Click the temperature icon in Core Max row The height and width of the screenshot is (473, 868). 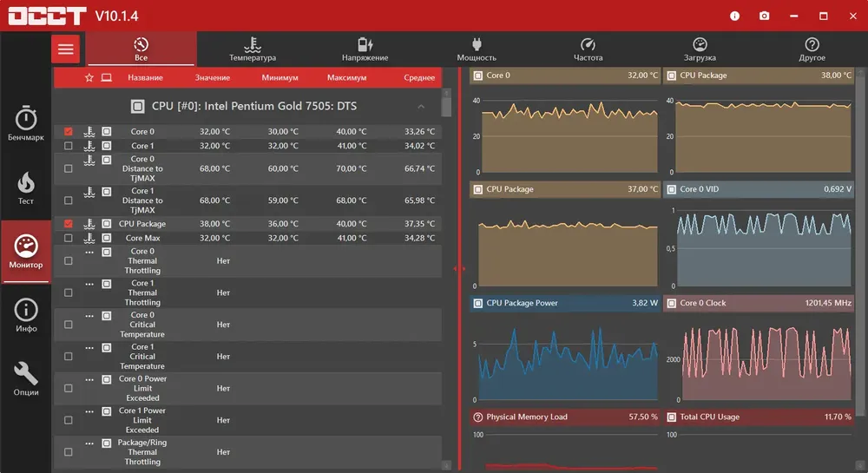(x=89, y=239)
